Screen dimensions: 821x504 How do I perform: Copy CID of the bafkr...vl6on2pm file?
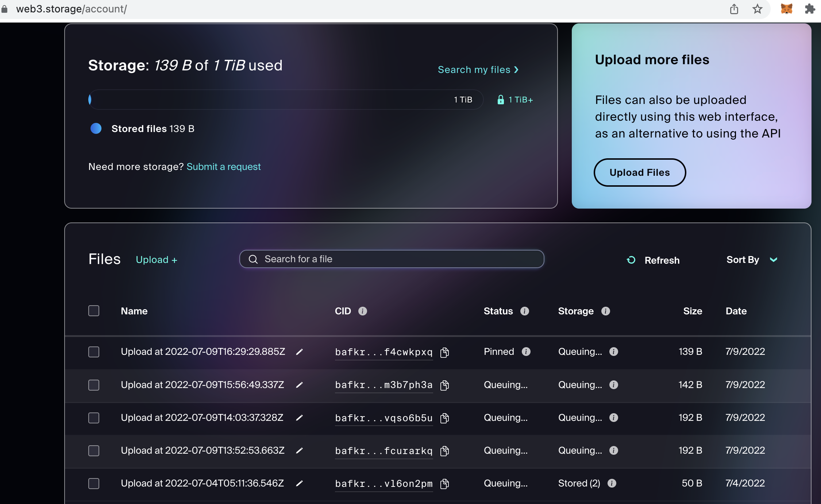click(x=444, y=484)
